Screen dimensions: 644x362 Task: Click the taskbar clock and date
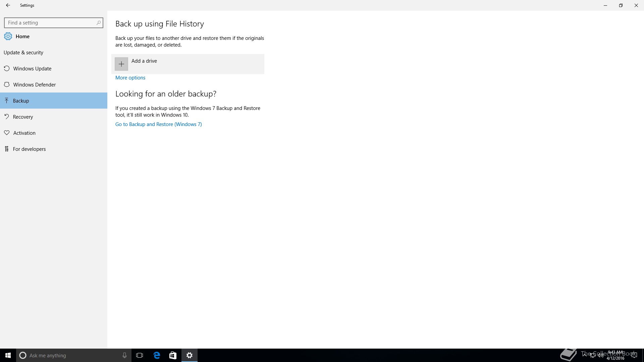click(x=615, y=355)
